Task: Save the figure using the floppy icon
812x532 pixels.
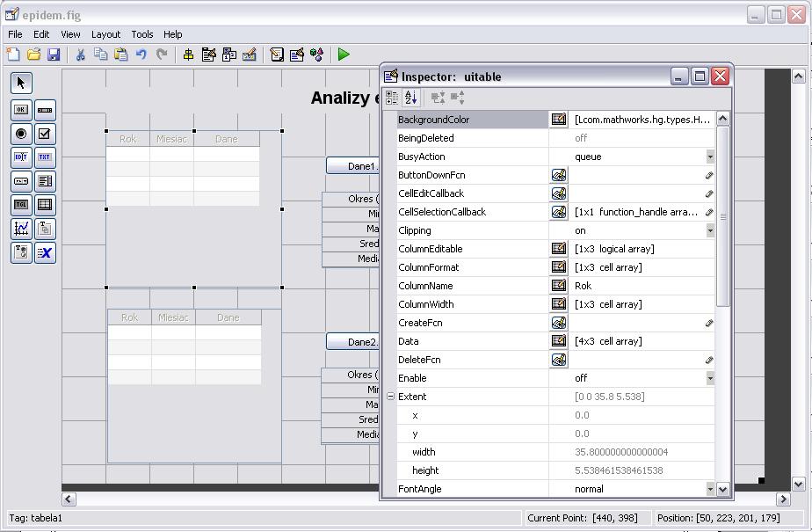Action: pos(54,54)
